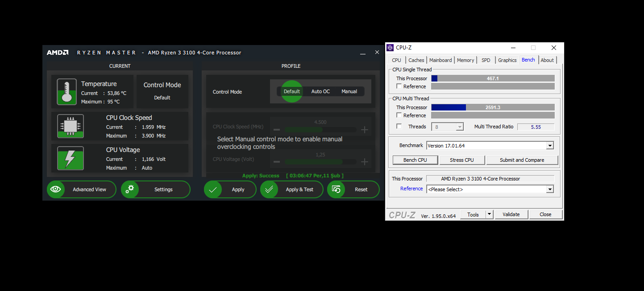Click the Validate button

tap(511, 214)
